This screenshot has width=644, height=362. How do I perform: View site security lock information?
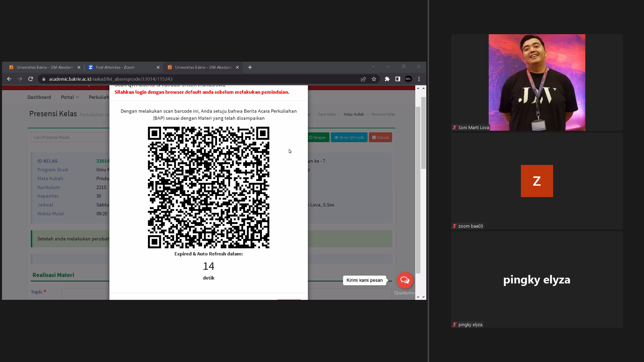pyautogui.click(x=44, y=79)
